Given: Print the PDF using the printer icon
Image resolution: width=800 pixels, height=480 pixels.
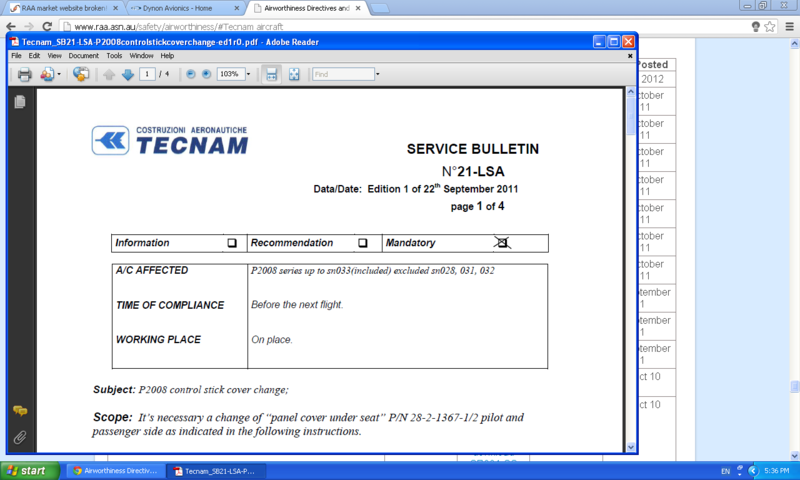Looking at the screenshot, I should [x=24, y=74].
